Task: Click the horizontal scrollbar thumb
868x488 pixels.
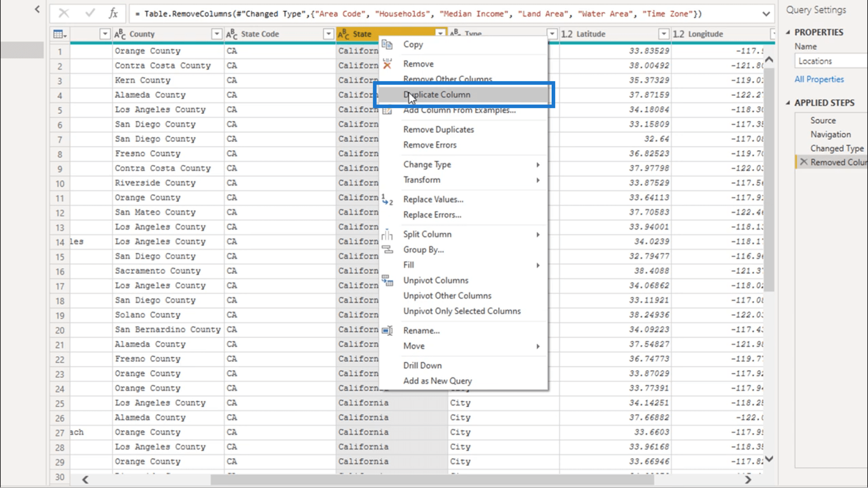Action: click(432, 480)
